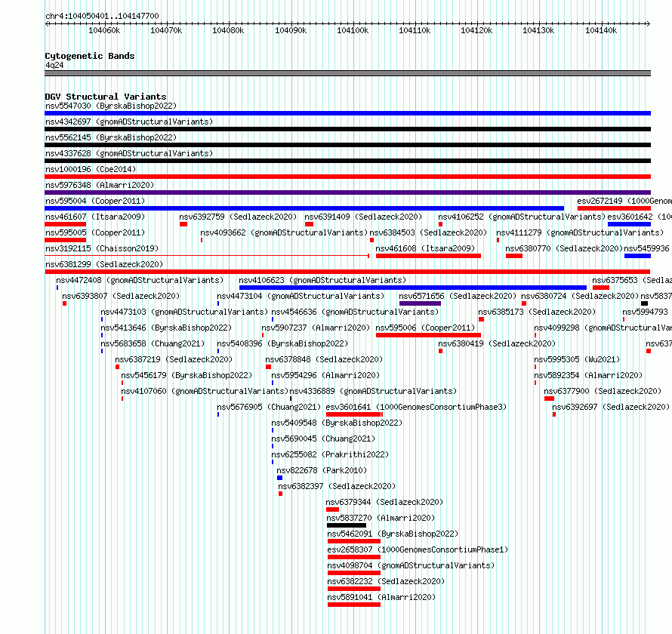Select the nsv4546636 gnomAD variant label
This screenshot has height=634, width=672.
click(x=355, y=312)
